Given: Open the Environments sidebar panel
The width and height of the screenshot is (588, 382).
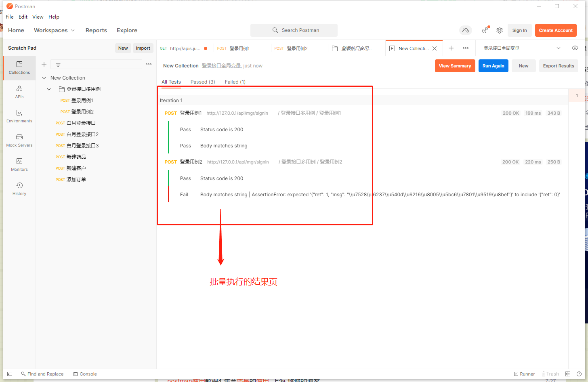Looking at the screenshot, I should [x=19, y=116].
